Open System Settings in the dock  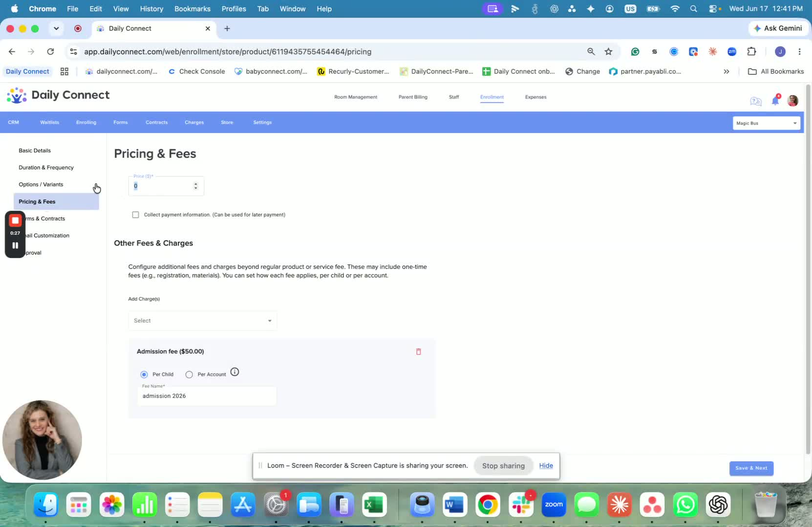click(276, 505)
